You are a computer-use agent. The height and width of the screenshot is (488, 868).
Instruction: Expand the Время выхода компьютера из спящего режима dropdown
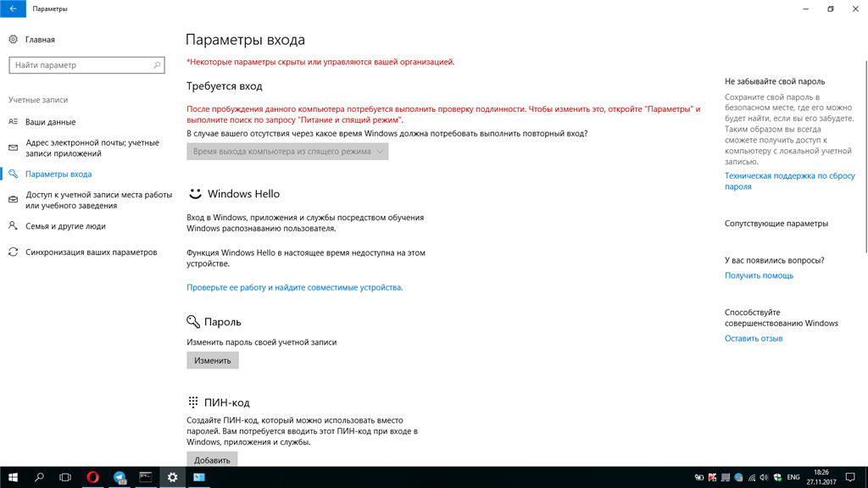pos(287,151)
